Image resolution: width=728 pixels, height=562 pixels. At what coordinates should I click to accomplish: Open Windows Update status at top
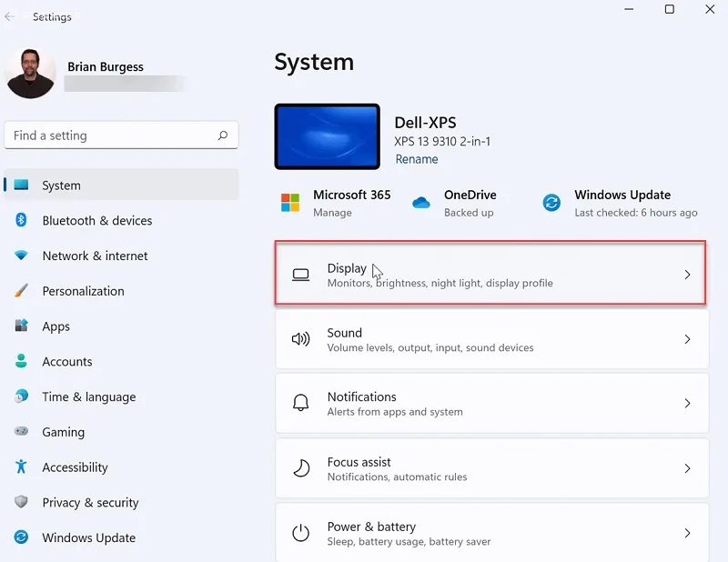[621, 203]
